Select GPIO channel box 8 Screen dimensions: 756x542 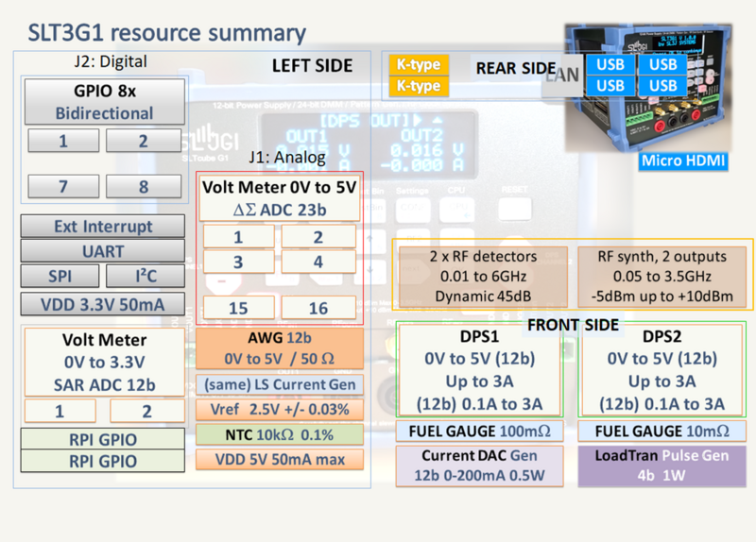(x=144, y=186)
